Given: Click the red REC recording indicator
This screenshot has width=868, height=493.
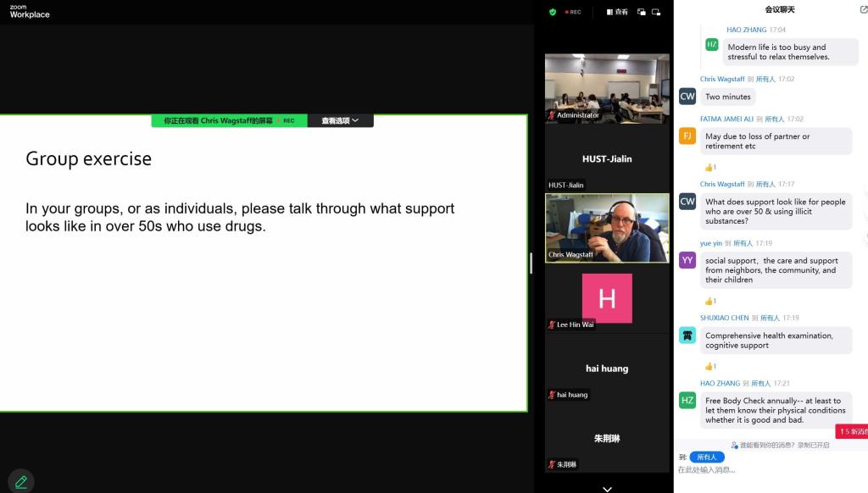Looking at the screenshot, I should 574,12.
